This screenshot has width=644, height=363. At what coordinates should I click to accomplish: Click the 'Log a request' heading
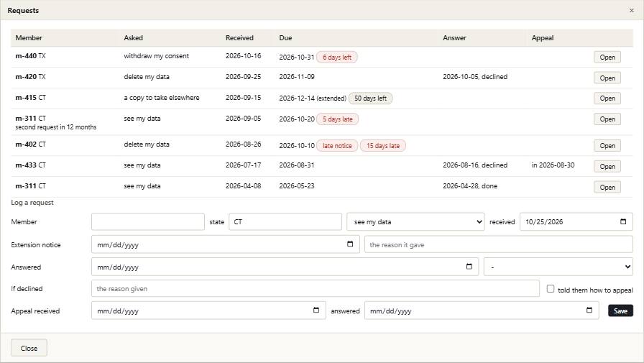[x=32, y=203]
